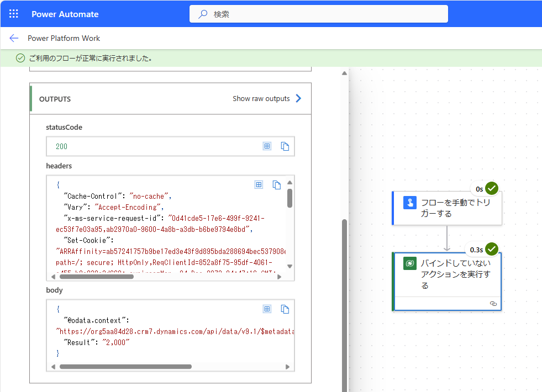Click the back arrow next to Power Platform Work
542x392 pixels.
point(14,38)
